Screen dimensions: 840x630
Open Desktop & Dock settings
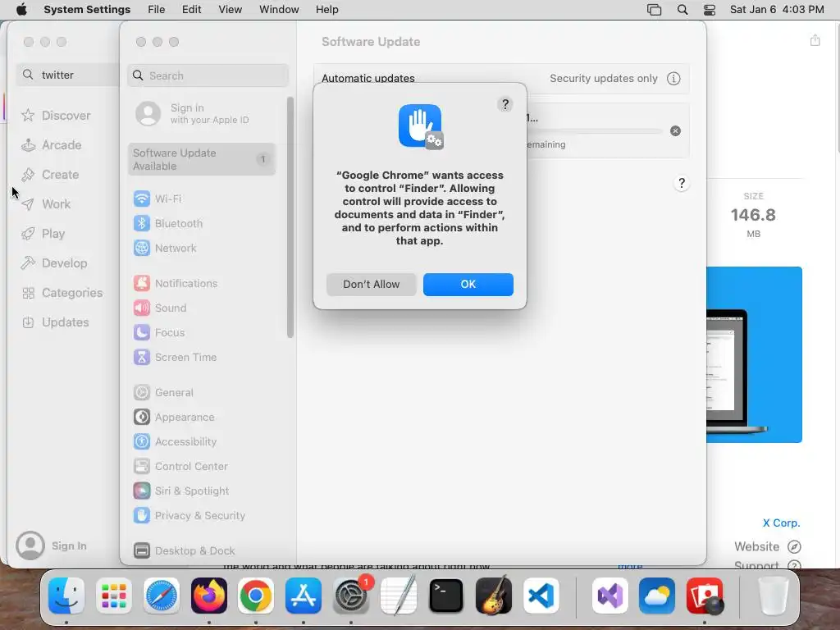(x=202, y=550)
